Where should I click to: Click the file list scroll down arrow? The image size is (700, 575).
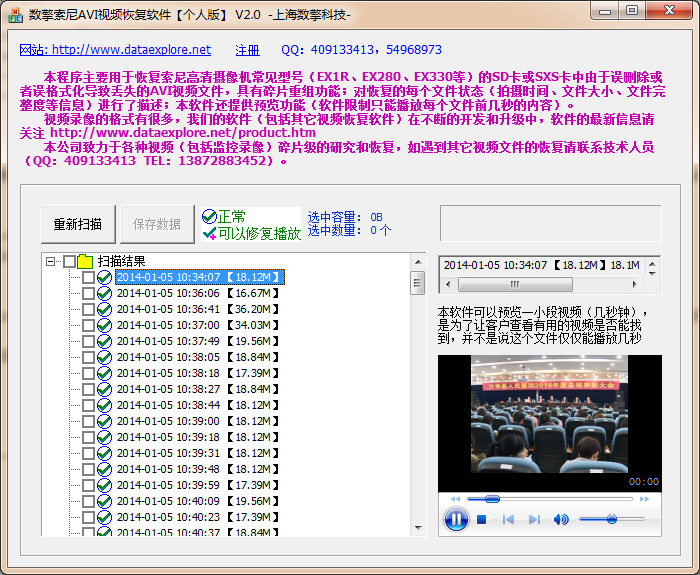[418, 528]
